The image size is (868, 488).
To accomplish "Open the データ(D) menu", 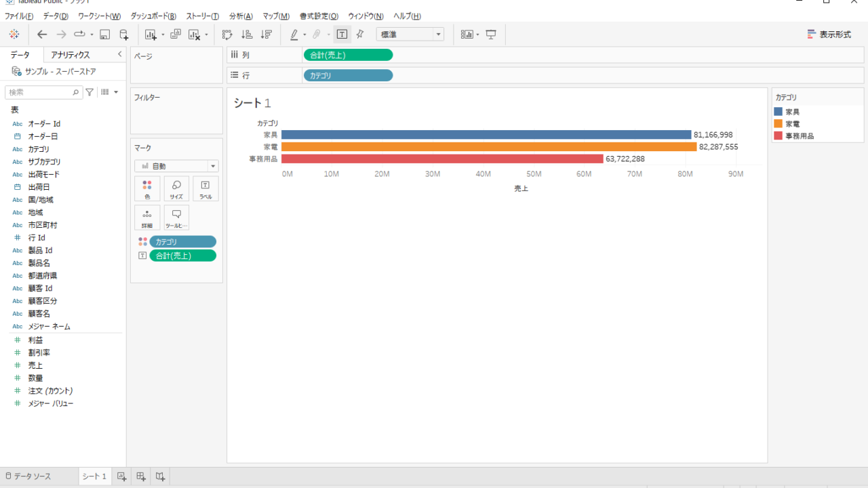I will pos(56,16).
